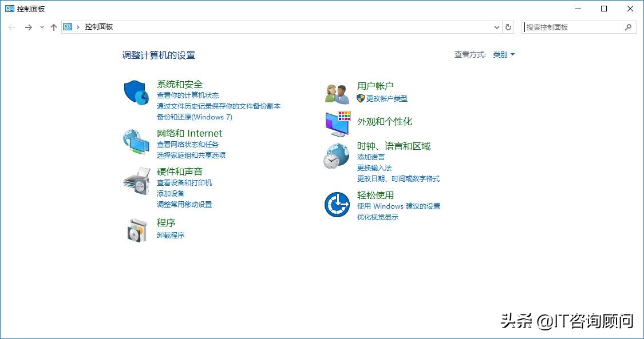Open 硬件和声音 using the printer icon
644x339 pixels.
(x=136, y=182)
